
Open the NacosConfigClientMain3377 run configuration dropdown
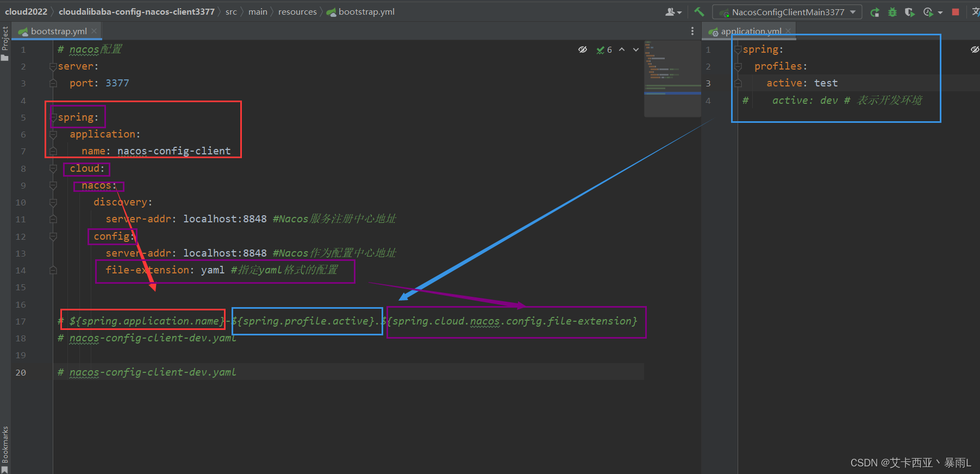[787, 12]
